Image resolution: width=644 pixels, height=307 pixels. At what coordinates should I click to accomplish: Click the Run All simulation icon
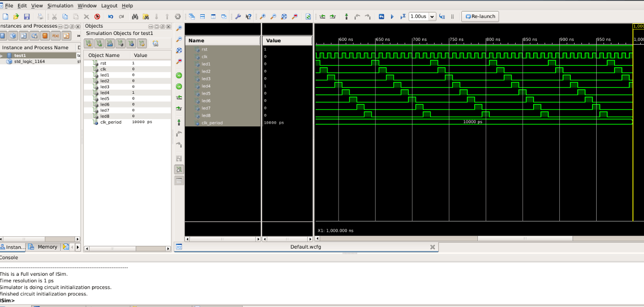click(x=391, y=16)
